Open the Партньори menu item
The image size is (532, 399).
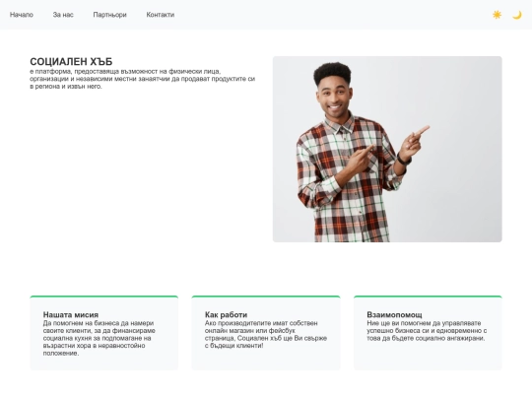pos(110,15)
